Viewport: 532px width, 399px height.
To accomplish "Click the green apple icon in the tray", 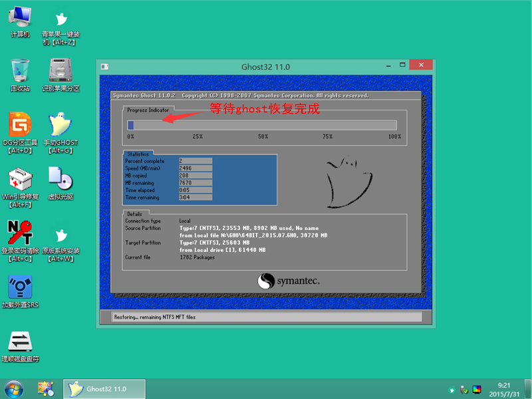I will click(x=453, y=389).
